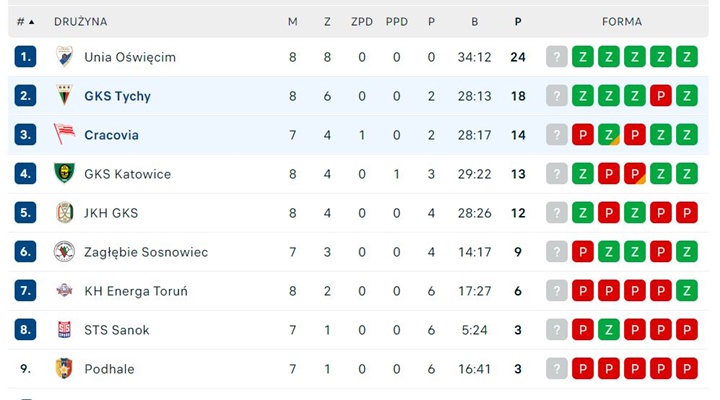Screen dimensions: 720x400
Task: Click the green Z form badge for KH Energa Toruń
Action: point(687,291)
